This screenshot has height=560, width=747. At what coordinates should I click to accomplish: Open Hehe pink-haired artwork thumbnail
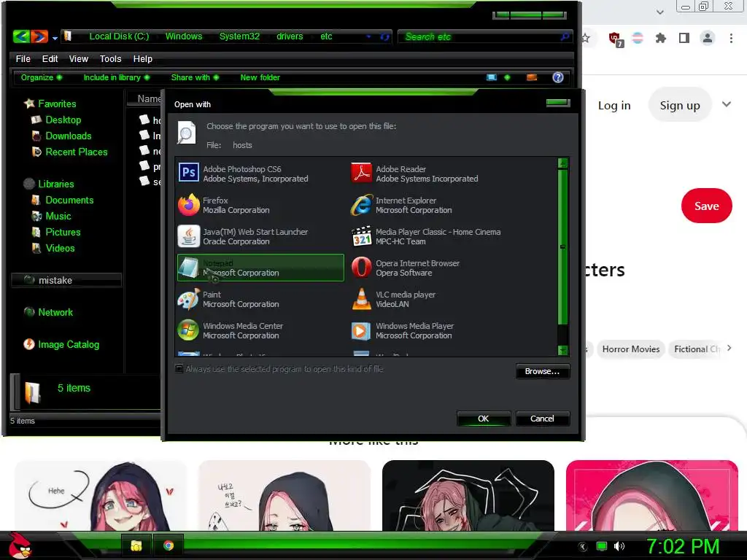(x=101, y=495)
